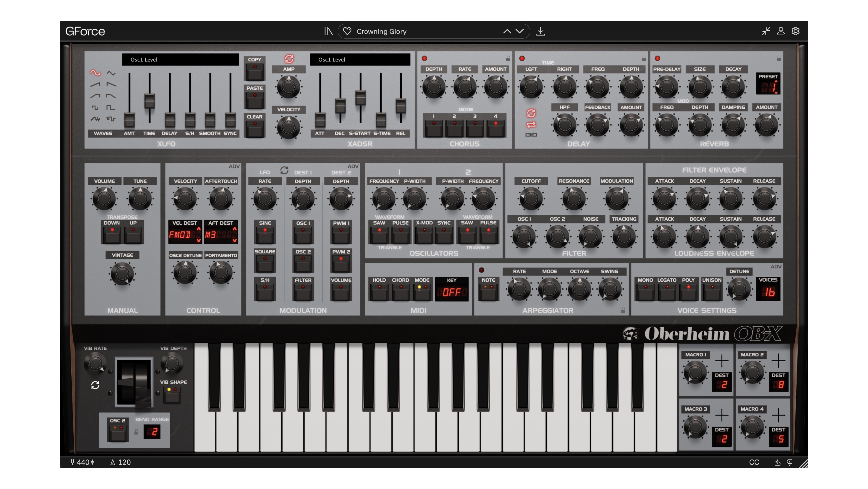
Task: Open the Voice Settings ADV panel
Action: [x=776, y=267]
